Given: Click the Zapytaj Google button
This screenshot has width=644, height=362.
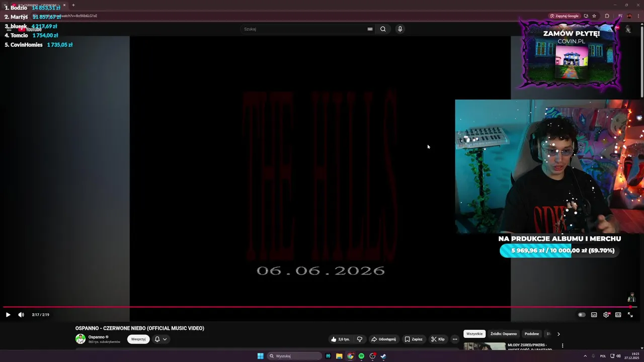Looking at the screenshot, I should tap(565, 16).
